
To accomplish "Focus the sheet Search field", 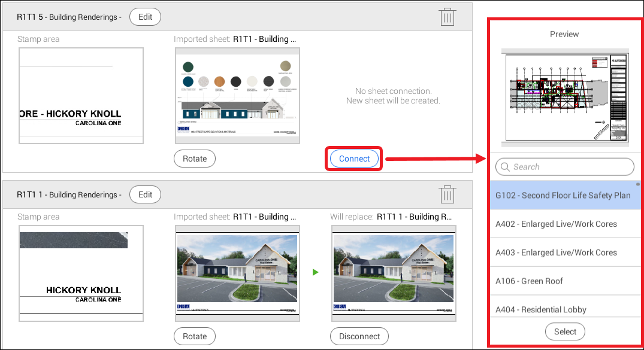I will [x=569, y=167].
